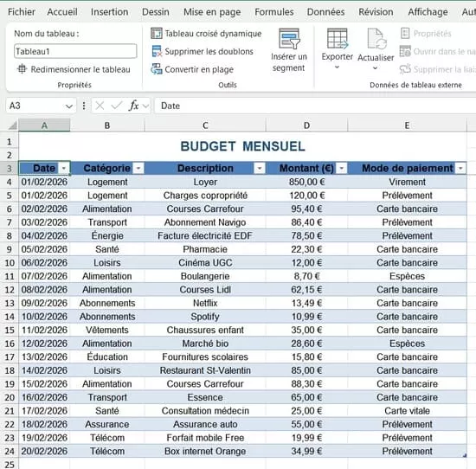Click the BUDGET MENSUEL title cell
The width and height of the screenshot is (476, 469).
(242, 146)
